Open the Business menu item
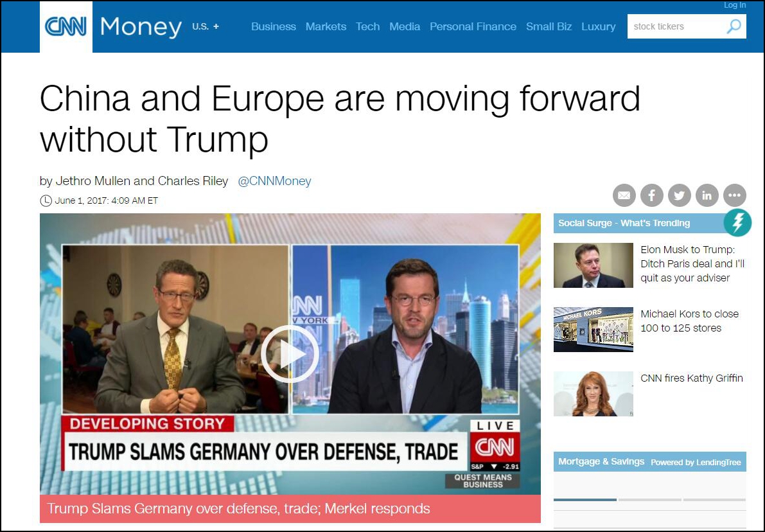 tap(274, 26)
